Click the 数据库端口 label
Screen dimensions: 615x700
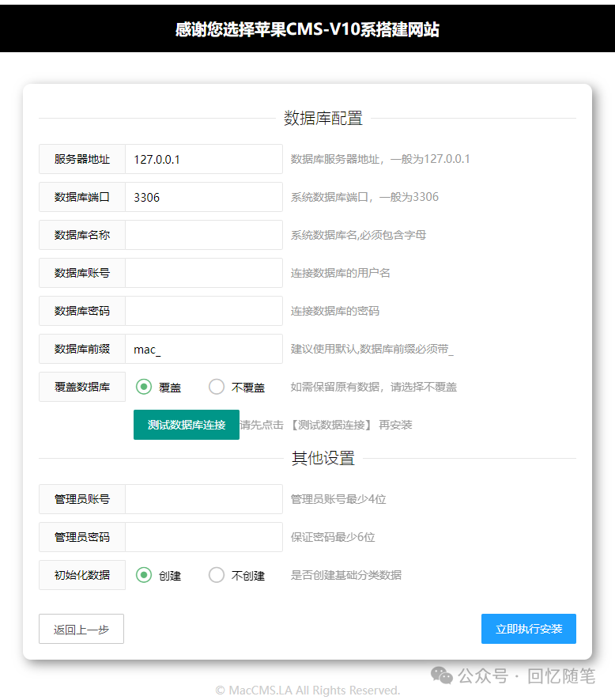pyautogui.click(x=82, y=197)
